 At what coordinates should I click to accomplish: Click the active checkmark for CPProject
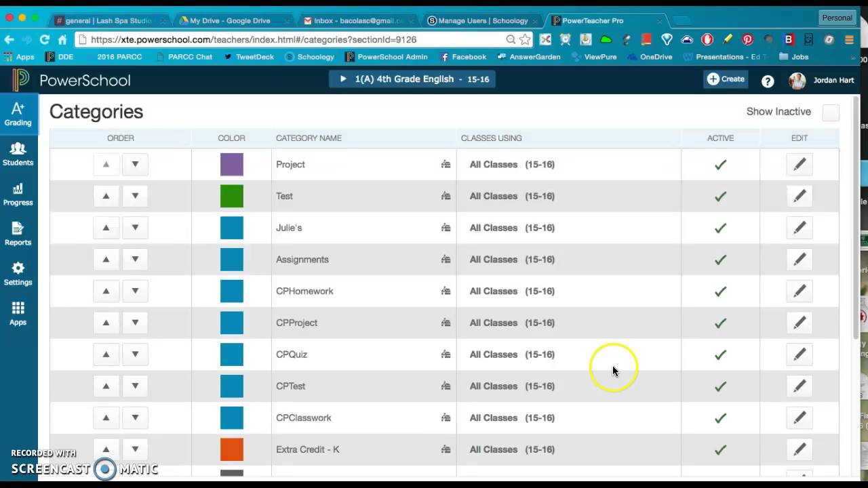[720, 323]
